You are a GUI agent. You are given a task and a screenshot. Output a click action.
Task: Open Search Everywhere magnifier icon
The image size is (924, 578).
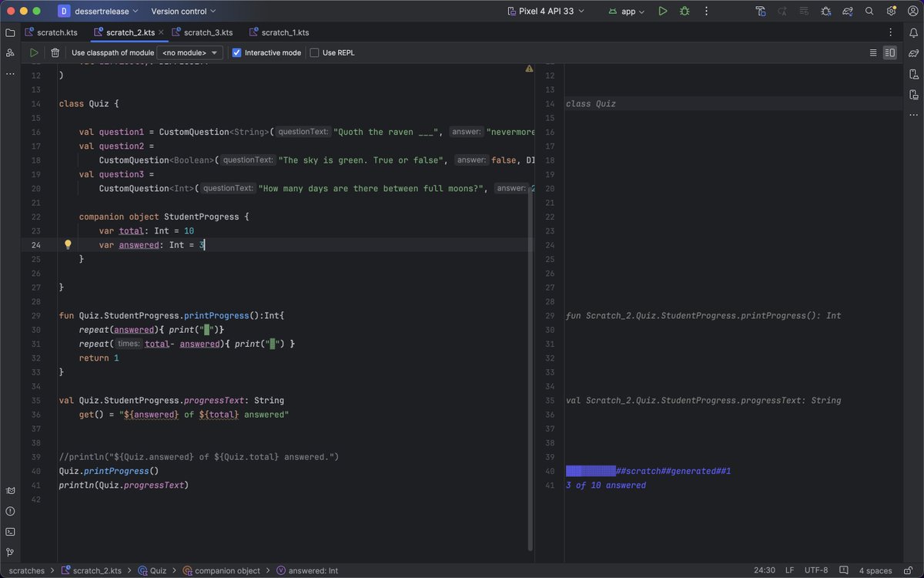pos(869,12)
